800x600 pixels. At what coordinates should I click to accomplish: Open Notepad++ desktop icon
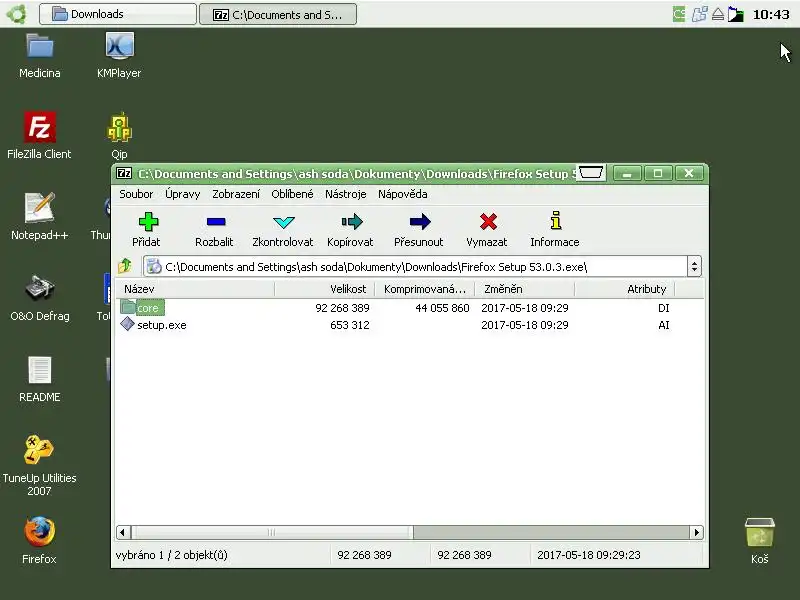(x=40, y=208)
